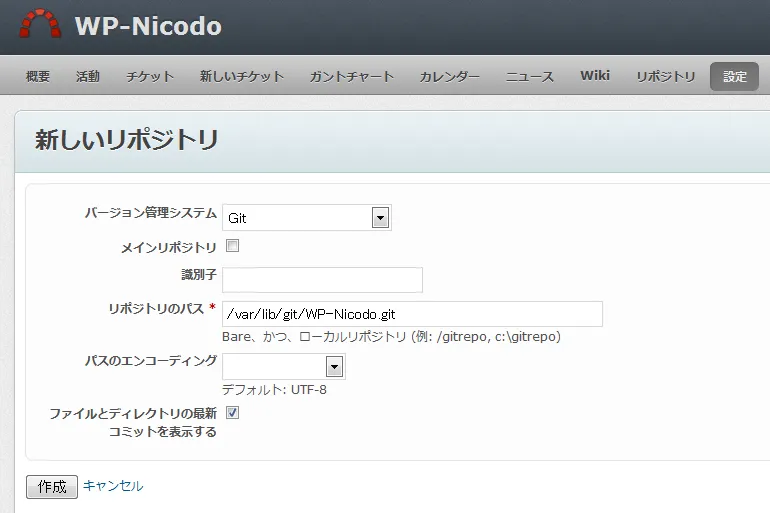The width and height of the screenshot is (770, 513).
Task: Open the ニュース tab
Action: (x=530, y=77)
